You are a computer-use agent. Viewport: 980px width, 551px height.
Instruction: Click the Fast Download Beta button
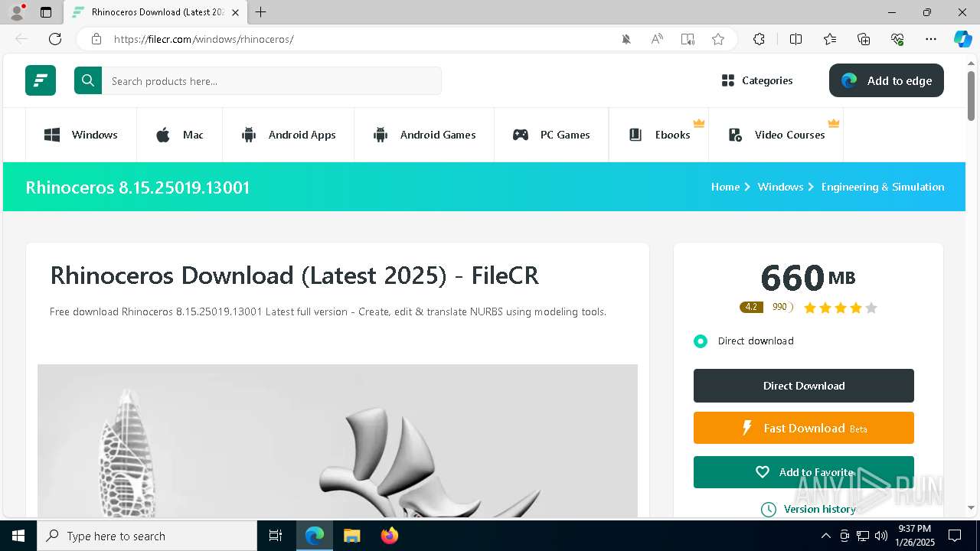804,428
